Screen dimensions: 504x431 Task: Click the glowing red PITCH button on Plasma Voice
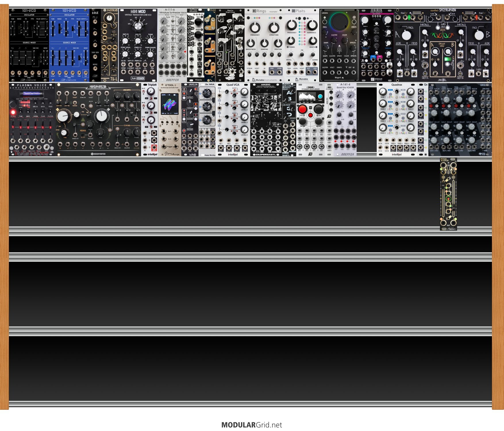[x=13, y=112]
